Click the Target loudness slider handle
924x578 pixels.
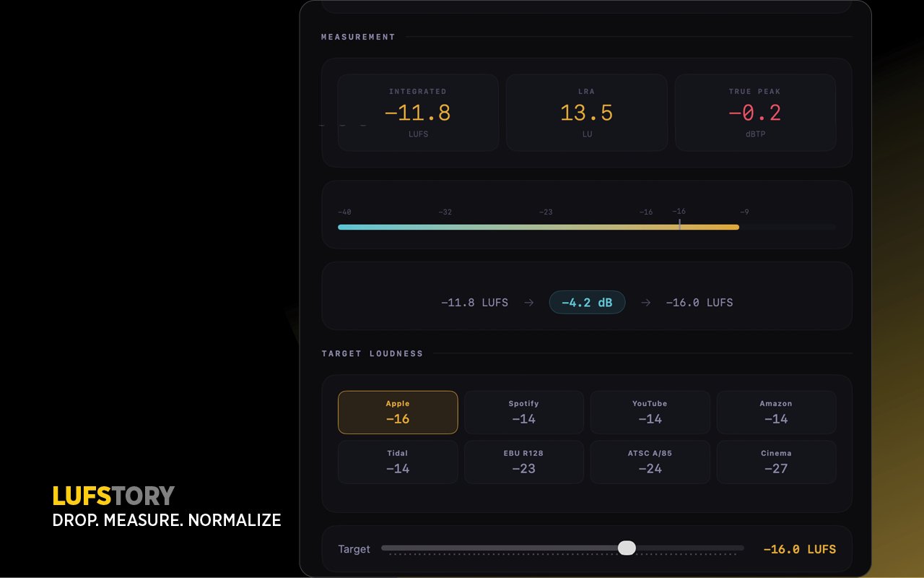(627, 548)
